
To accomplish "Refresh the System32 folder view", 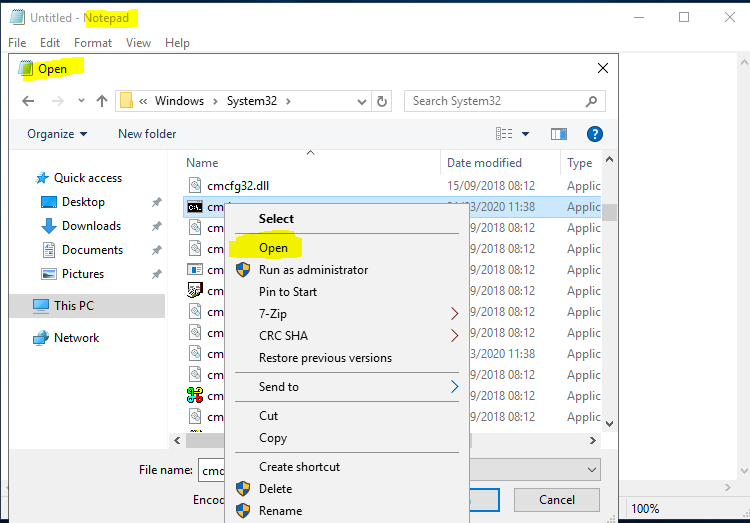I will 382,101.
